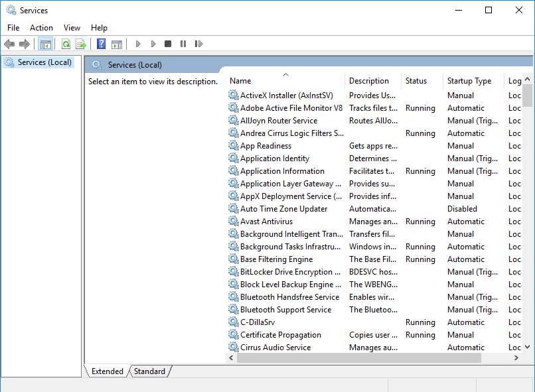Image resolution: width=535 pixels, height=392 pixels.
Task: Click the gear icon beside Avast Antivirus
Action: pyautogui.click(x=234, y=222)
